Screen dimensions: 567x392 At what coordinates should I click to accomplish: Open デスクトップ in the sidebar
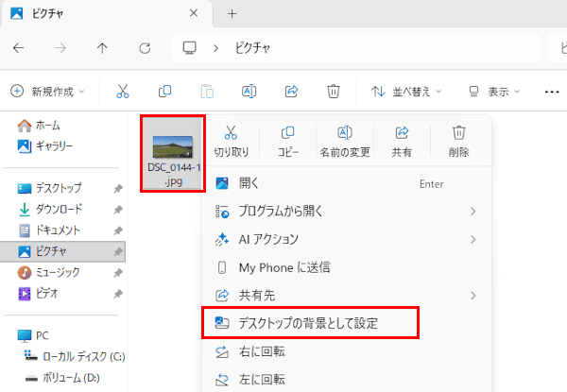63,188
